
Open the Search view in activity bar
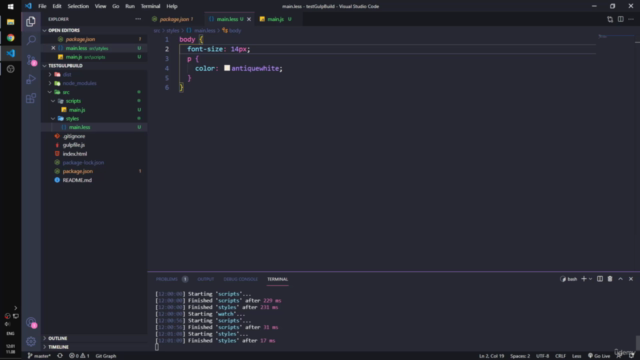click(31, 40)
